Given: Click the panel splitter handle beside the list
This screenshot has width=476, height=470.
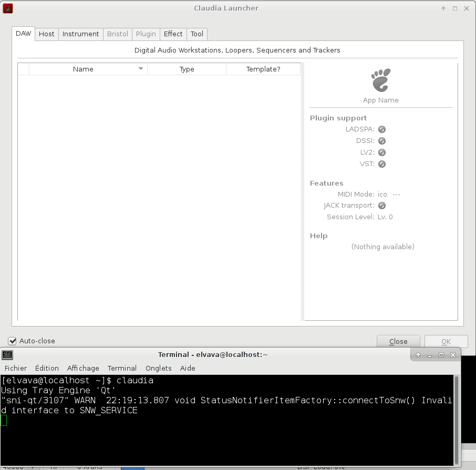Looking at the screenshot, I should pos(303,191).
